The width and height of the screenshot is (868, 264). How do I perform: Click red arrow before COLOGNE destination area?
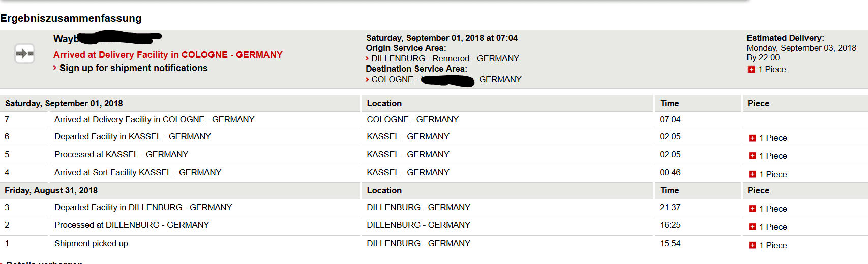pyautogui.click(x=367, y=80)
